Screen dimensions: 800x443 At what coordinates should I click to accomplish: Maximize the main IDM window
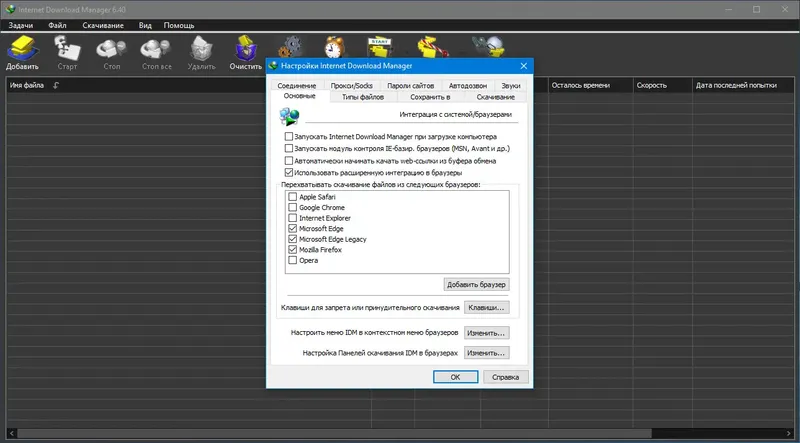(x=757, y=10)
